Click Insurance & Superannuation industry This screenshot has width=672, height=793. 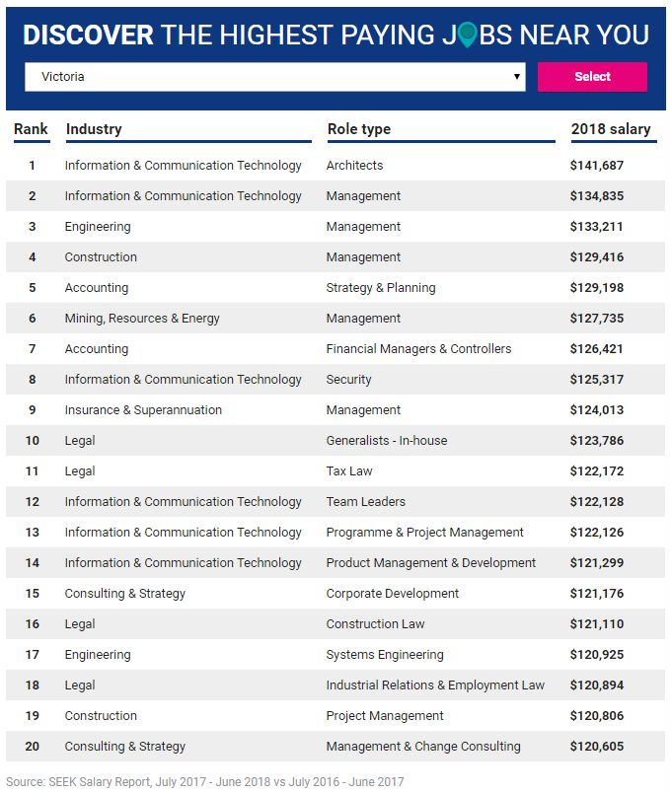143,410
